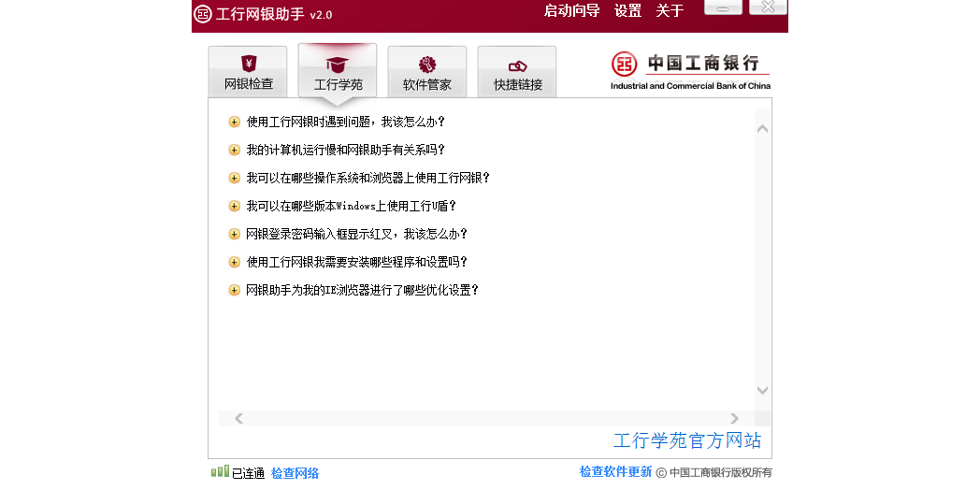This screenshot has height=490, width=980.
Task: Select the 快捷链接 tab
Action: point(517,72)
